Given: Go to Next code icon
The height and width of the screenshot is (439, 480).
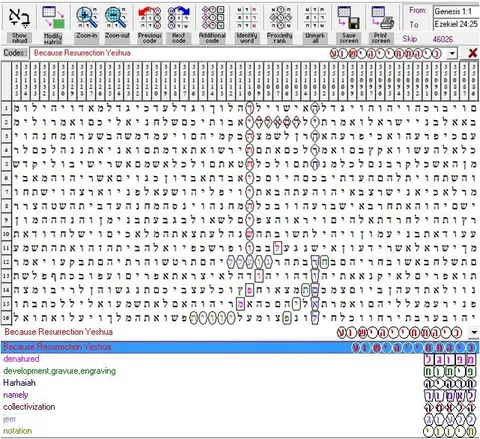Looking at the screenshot, I should (x=179, y=17).
